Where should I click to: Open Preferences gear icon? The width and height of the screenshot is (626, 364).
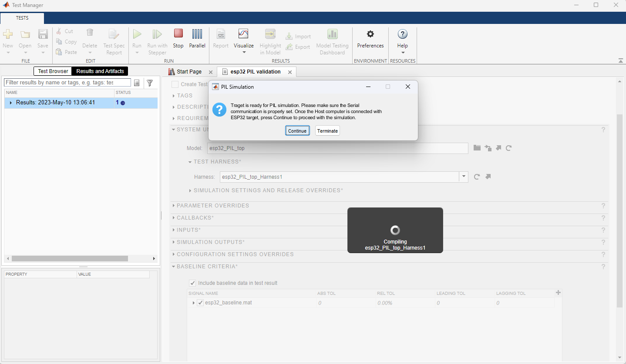(x=370, y=34)
